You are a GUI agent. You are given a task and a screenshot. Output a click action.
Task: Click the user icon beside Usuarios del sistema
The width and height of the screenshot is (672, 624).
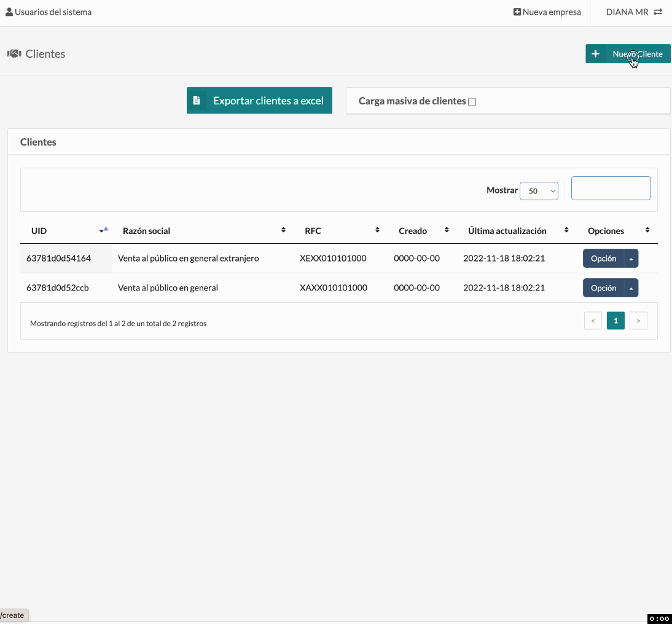[x=10, y=11]
